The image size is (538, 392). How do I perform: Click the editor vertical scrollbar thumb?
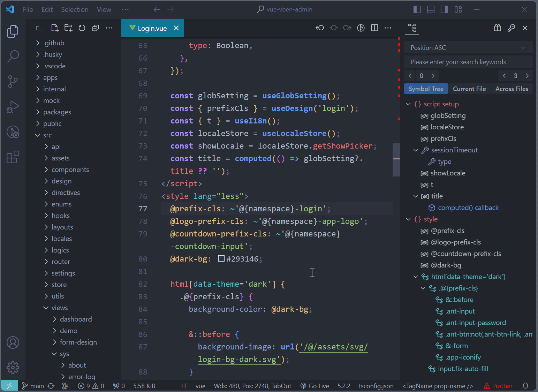coord(396,160)
